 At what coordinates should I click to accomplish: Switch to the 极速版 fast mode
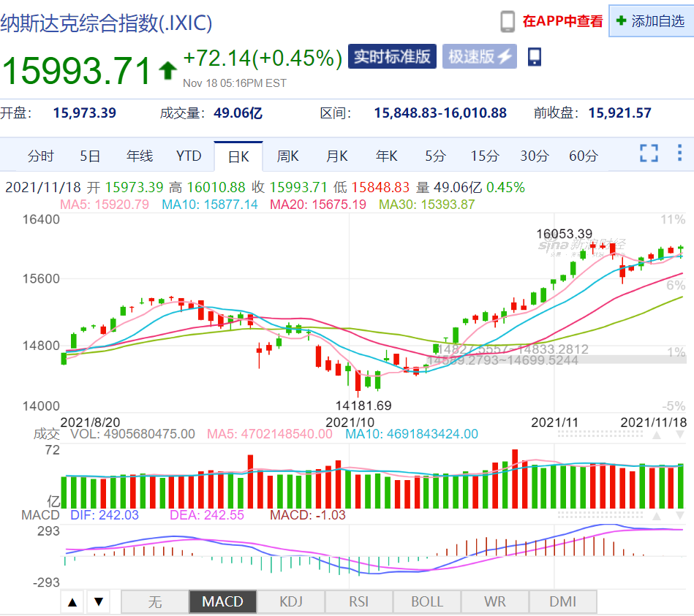479,56
